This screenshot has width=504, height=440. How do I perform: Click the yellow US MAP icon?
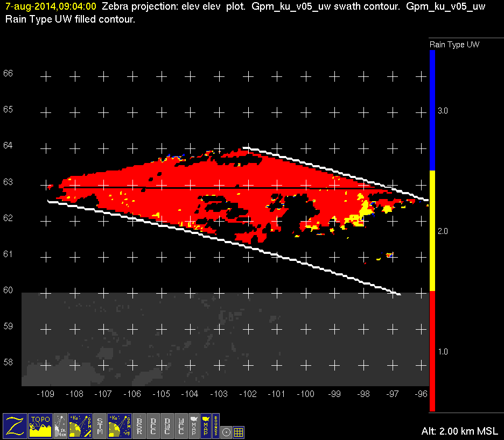[x=205, y=426]
